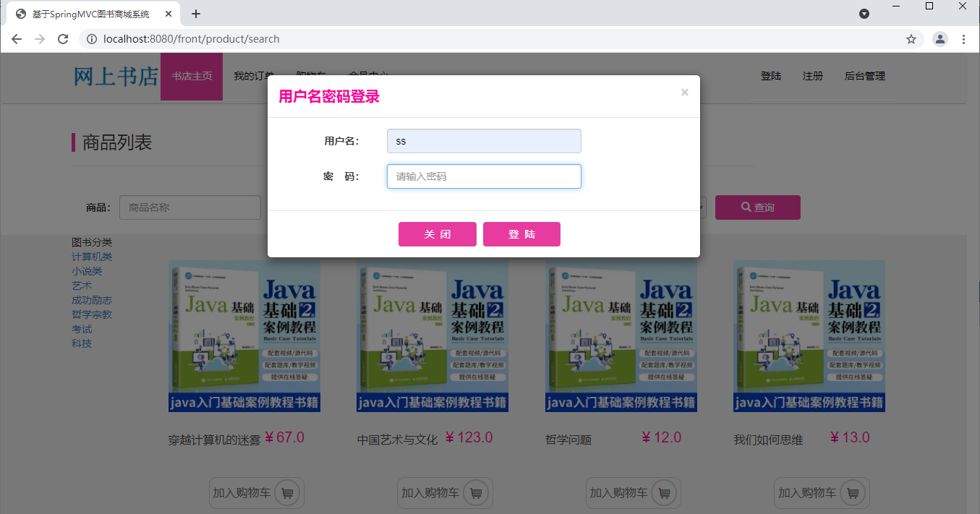The height and width of the screenshot is (514, 980).
Task: Submit login with the pink 登陆 button
Action: pos(521,234)
